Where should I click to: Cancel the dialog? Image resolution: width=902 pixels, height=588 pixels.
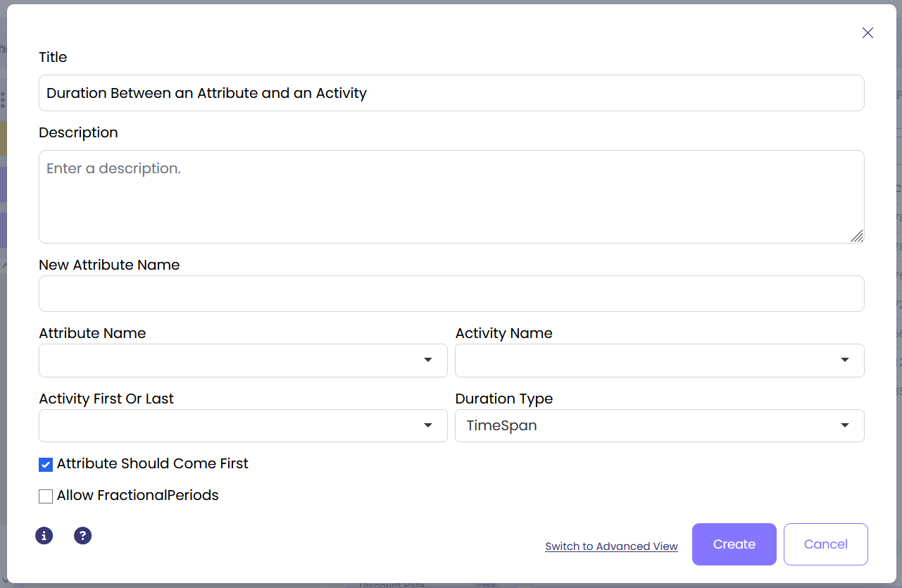pyautogui.click(x=825, y=544)
